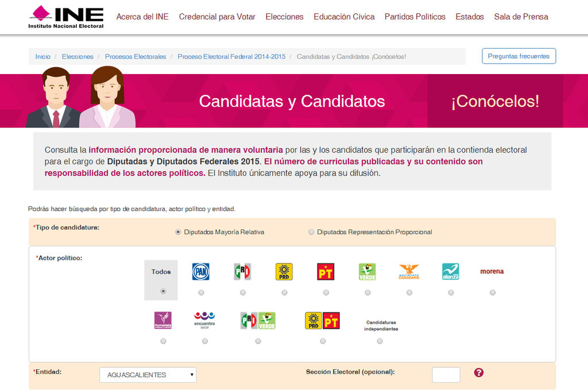Open the Entidad dropdown showing AGUASCALIENTES
This screenshot has width=588, height=392.
(x=148, y=375)
